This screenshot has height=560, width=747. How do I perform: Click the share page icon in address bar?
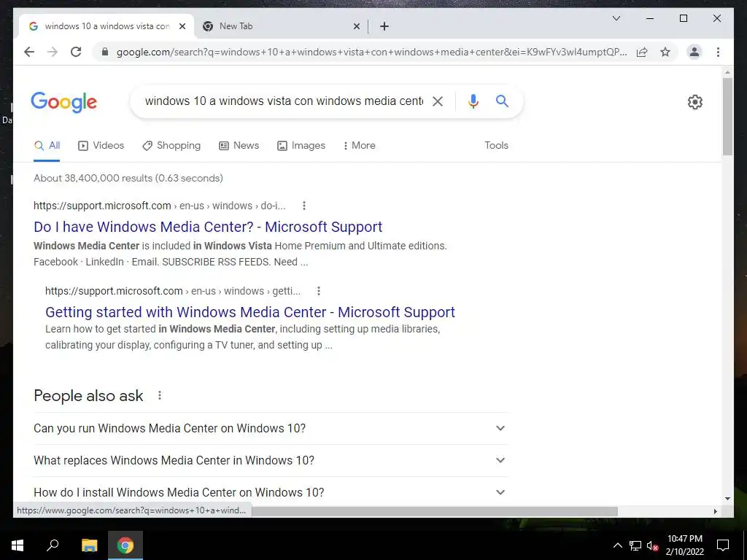[642, 52]
